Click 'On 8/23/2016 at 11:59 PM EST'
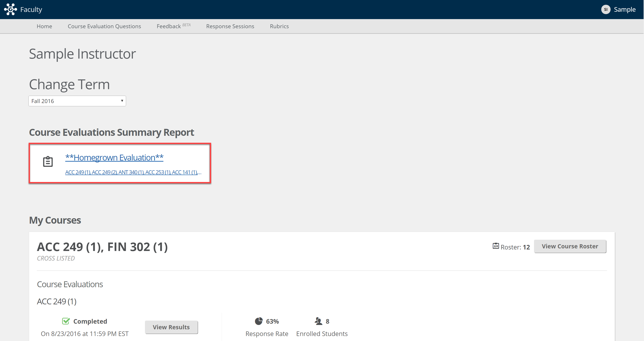 pyautogui.click(x=84, y=334)
